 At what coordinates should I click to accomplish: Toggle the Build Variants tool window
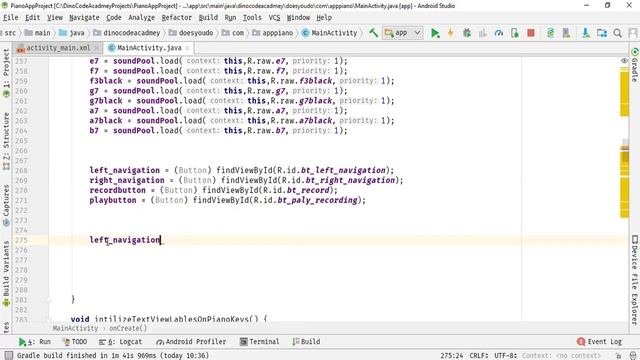(x=6, y=273)
